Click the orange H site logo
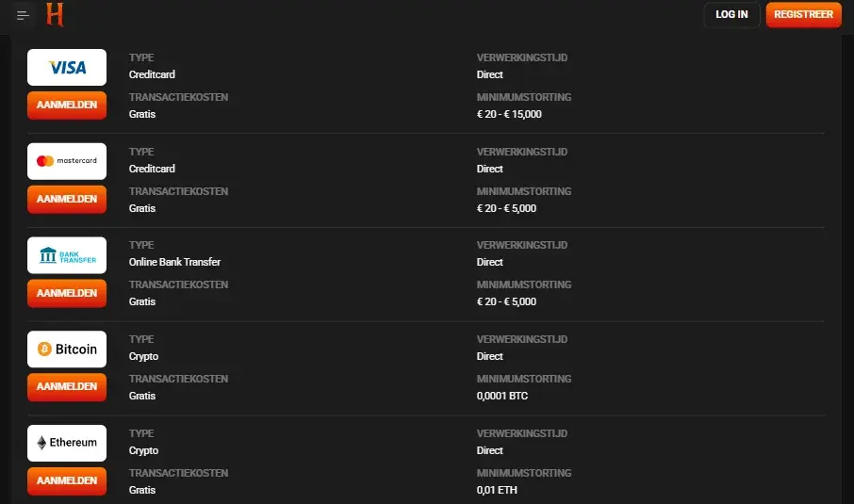This screenshot has height=504, width=854. click(x=55, y=15)
